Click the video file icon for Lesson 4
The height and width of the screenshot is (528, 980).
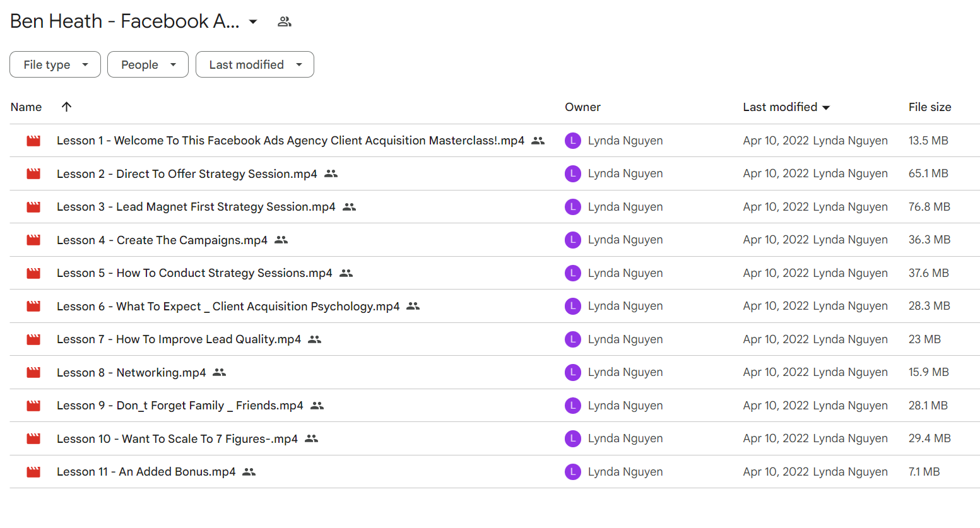pos(33,240)
